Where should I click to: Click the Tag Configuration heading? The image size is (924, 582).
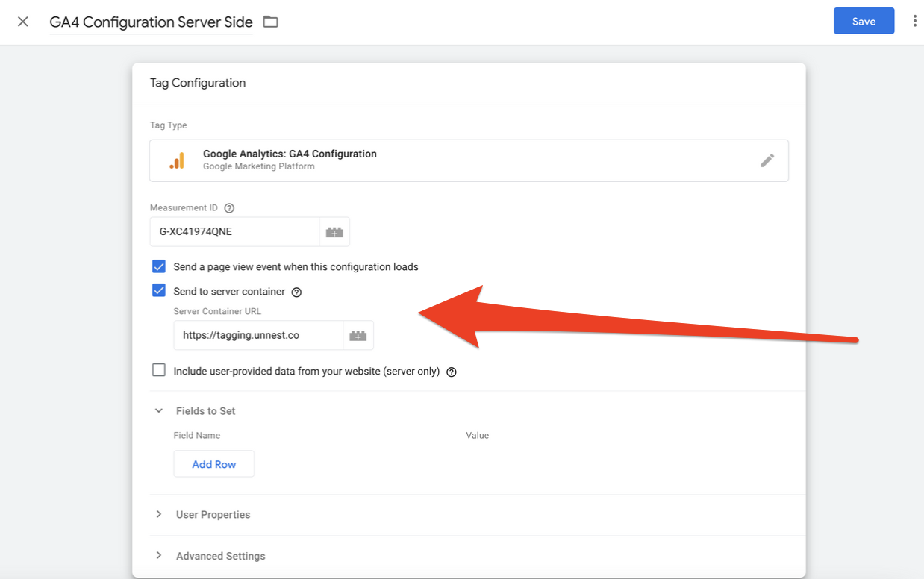[198, 83]
